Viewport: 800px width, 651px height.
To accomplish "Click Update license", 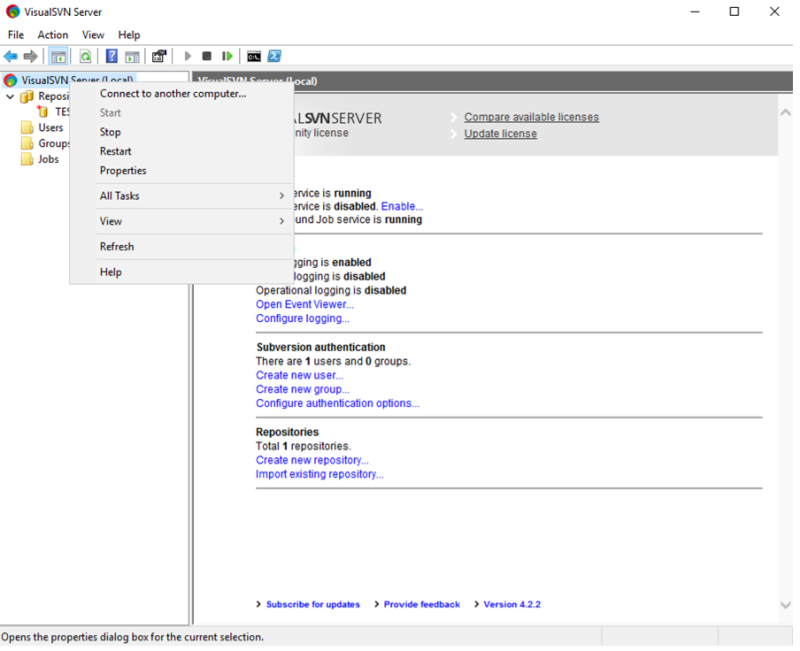I will coord(499,133).
